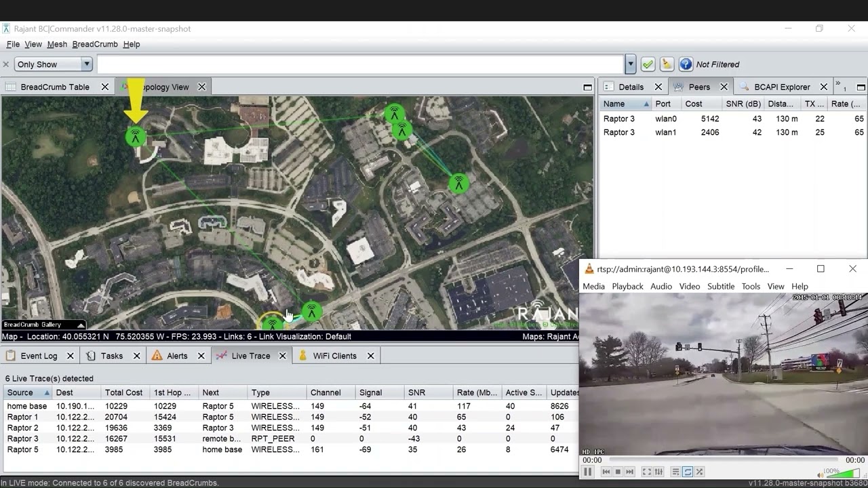
Task: Toggle VLC fullscreen mode
Action: pos(646,472)
